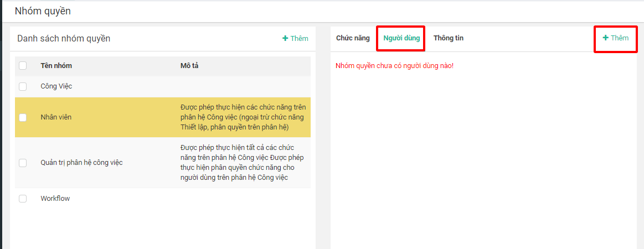This screenshot has width=644, height=249.
Task: Check the Nhân viên group checkbox
Action: pyautogui.click(x=23, y=117)
